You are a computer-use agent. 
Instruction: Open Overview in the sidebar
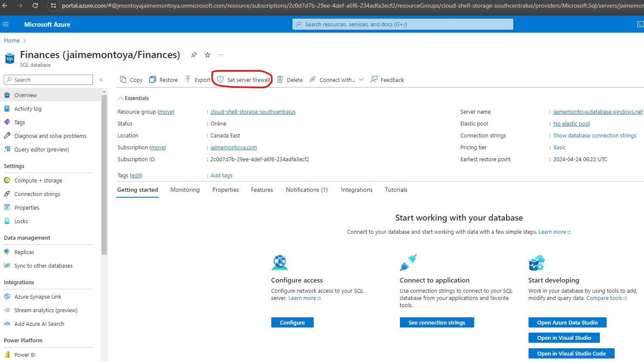coord(51,95)
